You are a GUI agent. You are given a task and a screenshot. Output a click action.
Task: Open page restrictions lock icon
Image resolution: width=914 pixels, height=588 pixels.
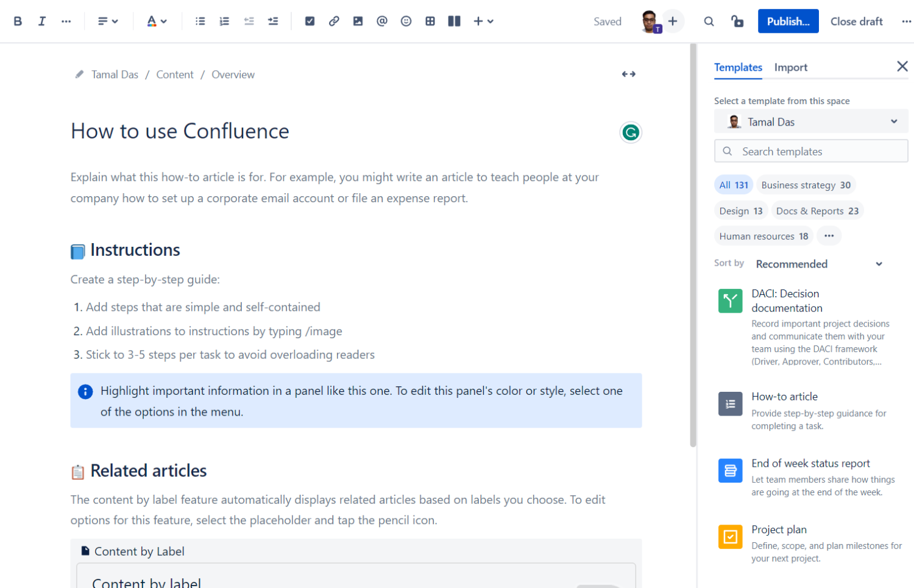737,21
